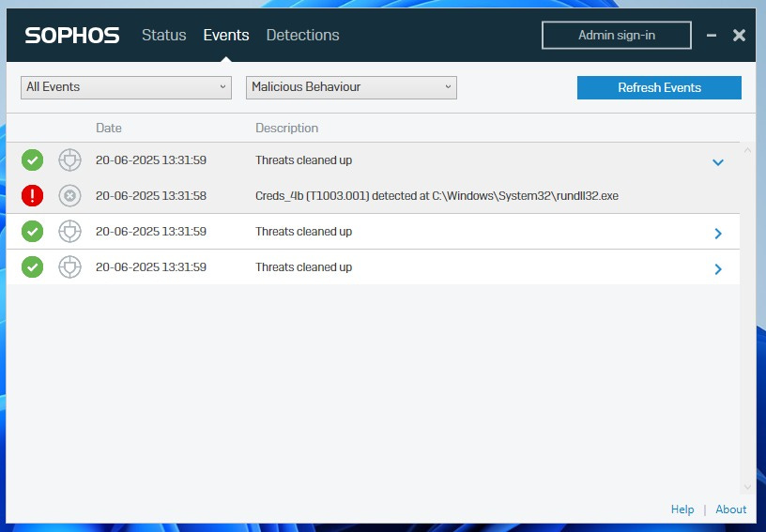Screen dimensions: 766x532
Task: Click red alert icon for Creds_4b detection
Action: pyautogui.click(x=32, y=196)
